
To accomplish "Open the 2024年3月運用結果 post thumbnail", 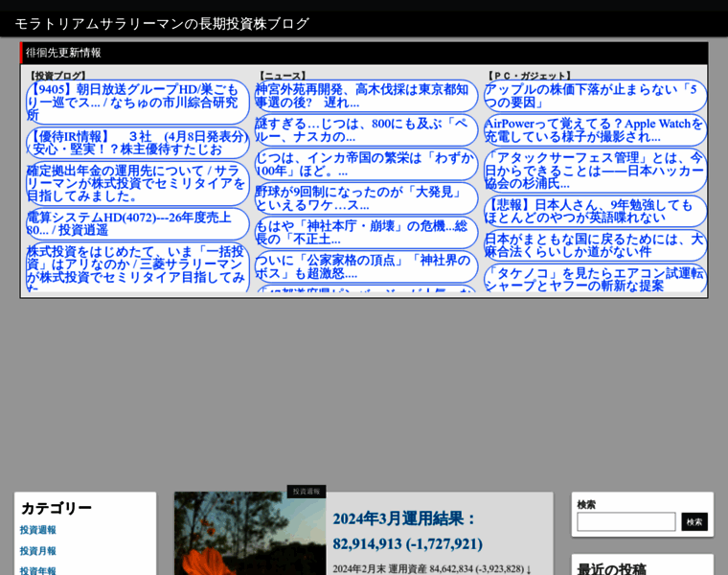I will pyautogui.click(x=250, y=534).
